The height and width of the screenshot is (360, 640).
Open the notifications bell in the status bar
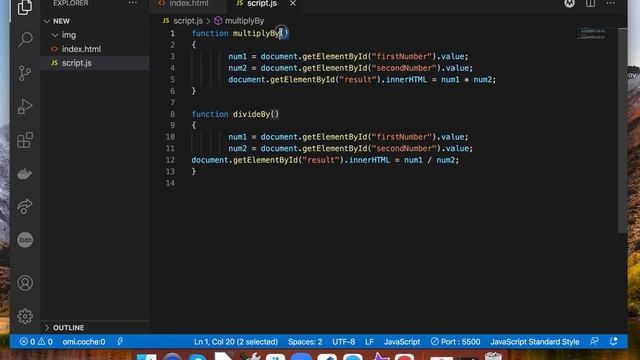[613, 341]
